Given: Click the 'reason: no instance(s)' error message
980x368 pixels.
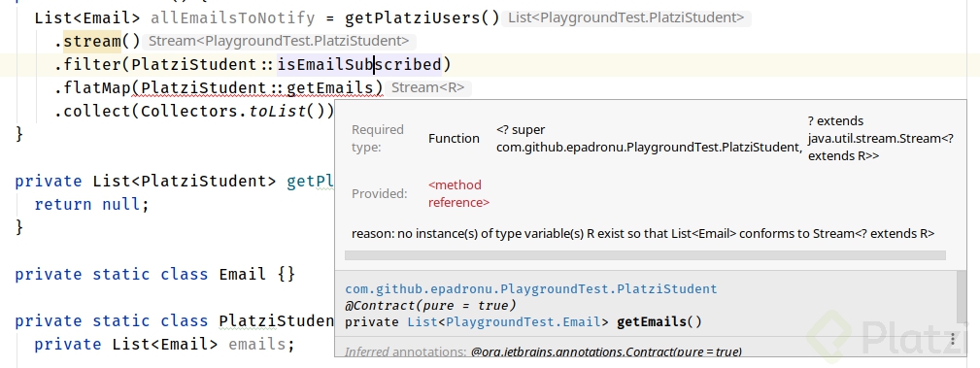Looking at the screenshot, I should 643,234.
